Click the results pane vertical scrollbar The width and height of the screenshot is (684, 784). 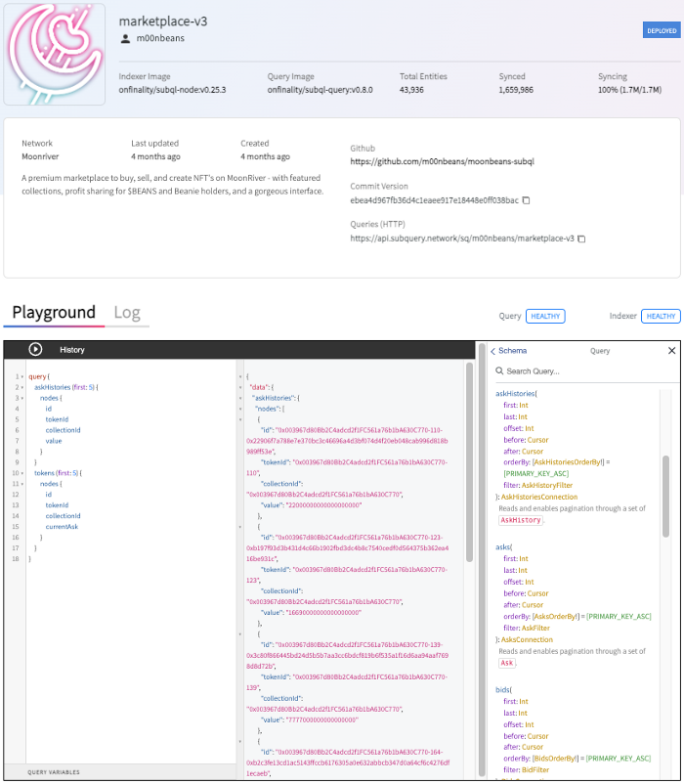[x=469, y=461]
